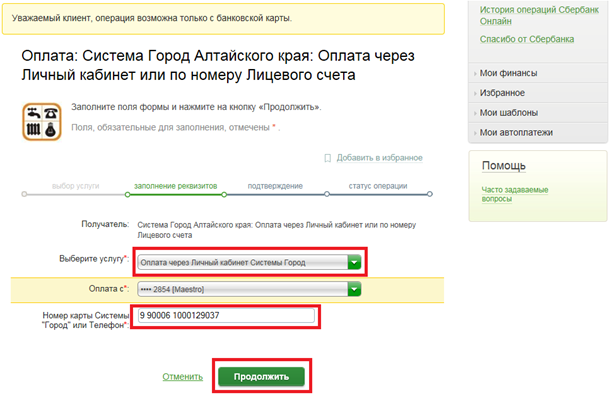The image size is (615, 397).
Task: Click the utilities payment category icon
Action: (x=42, y=122)
